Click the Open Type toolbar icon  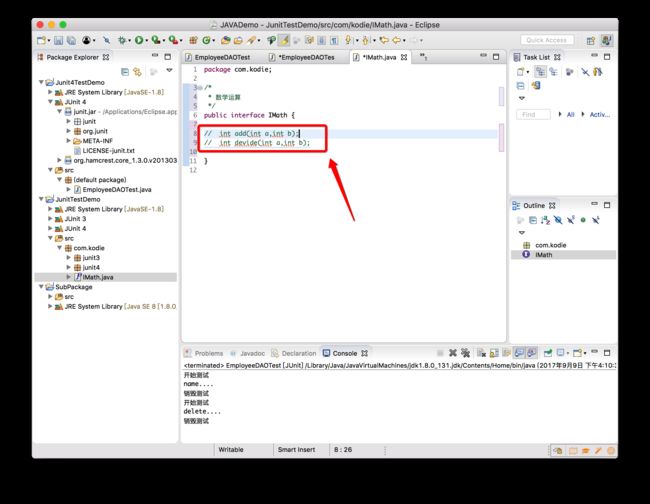[226, 40]
